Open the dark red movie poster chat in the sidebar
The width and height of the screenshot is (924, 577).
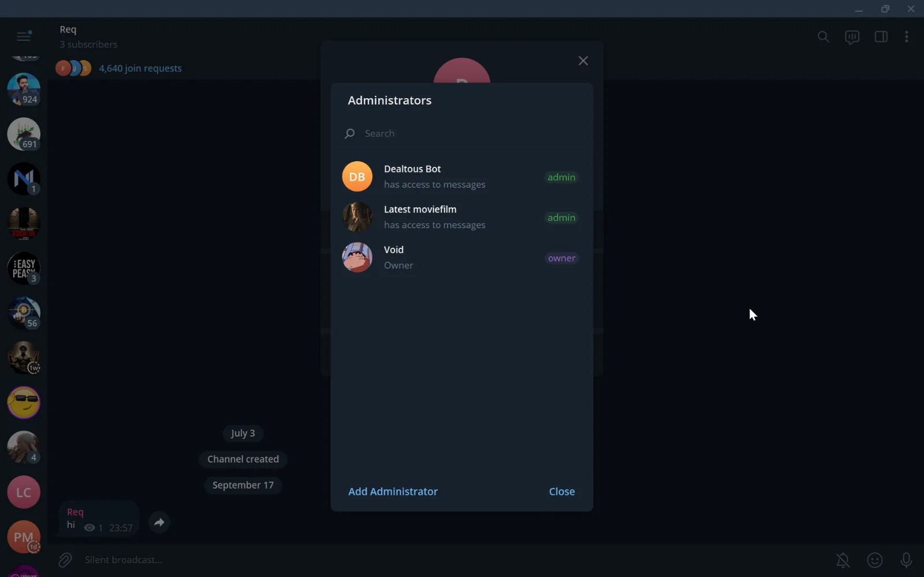coord(24,224)
